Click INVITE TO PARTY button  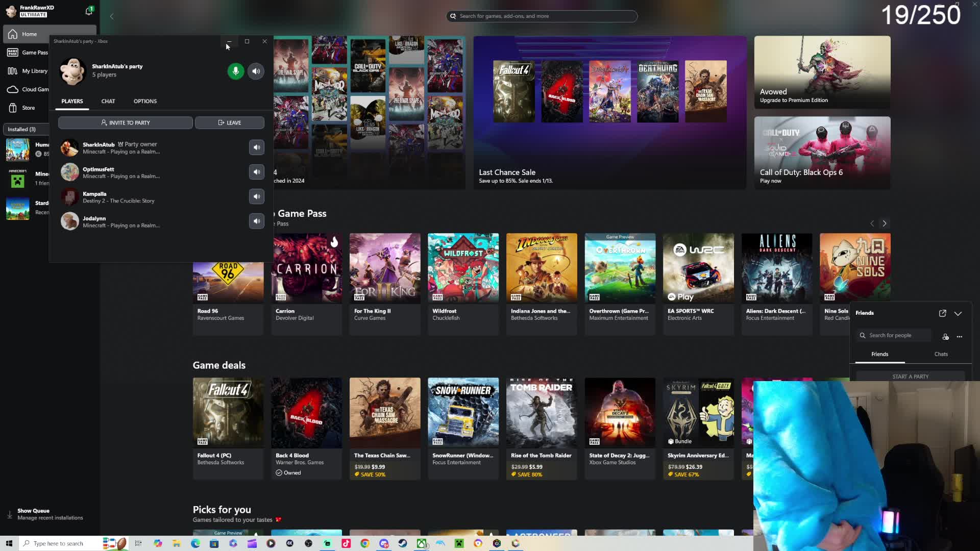pyautogui.click(x=125, y=122)
